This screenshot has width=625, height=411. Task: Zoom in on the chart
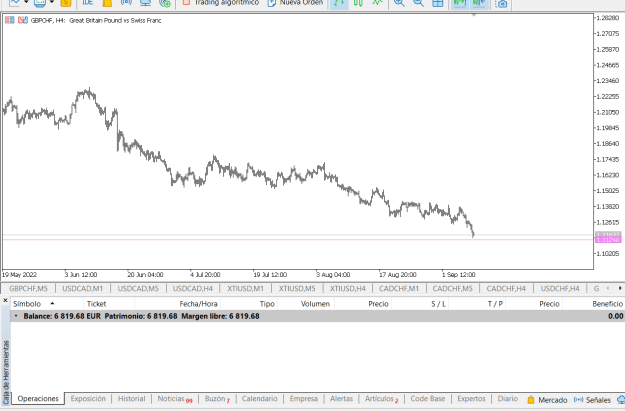click(399, 3)
